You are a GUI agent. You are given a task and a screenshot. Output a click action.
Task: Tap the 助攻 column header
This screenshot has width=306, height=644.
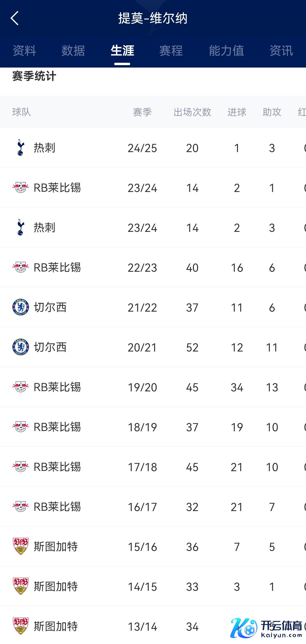272,112
